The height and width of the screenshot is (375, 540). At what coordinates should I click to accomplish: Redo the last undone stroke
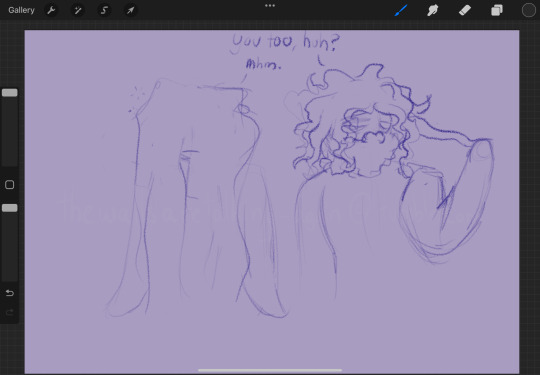[10, 312]
